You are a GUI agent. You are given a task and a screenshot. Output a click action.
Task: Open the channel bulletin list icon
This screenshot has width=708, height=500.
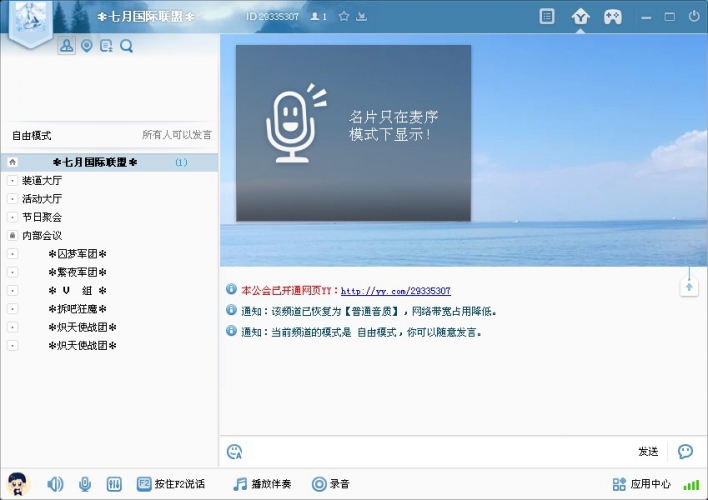(x=547, y=17)
